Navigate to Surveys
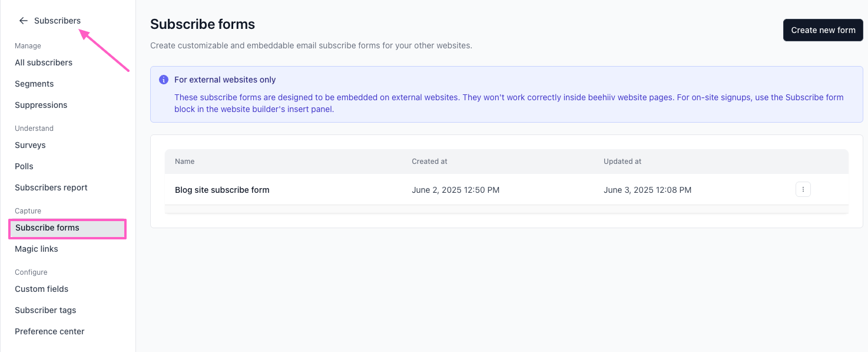The image size is (868, 352). (x=30, y=145)
